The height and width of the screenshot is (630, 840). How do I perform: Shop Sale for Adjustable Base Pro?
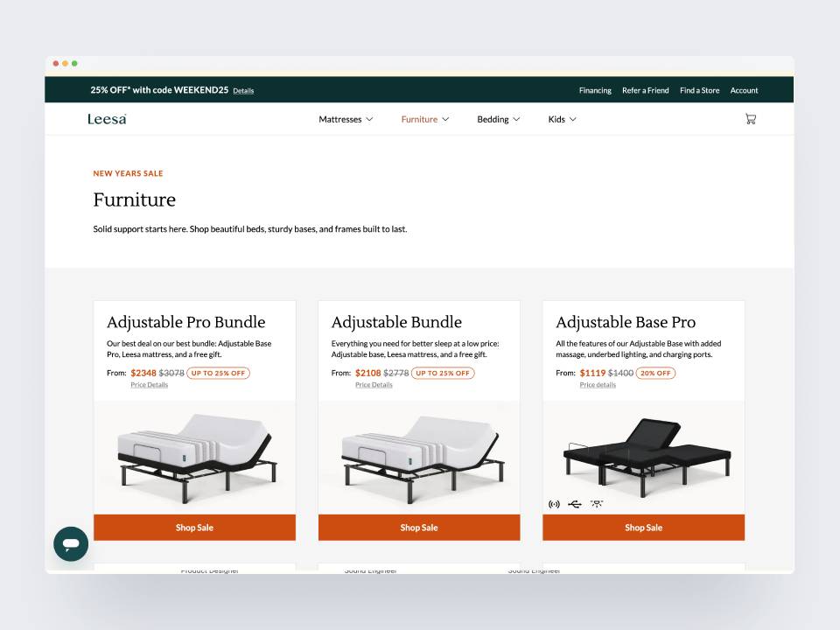(643, 528)
